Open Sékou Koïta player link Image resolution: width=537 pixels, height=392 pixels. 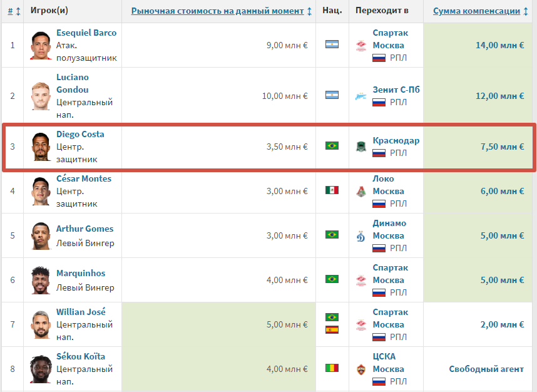(x=81, y=356)
